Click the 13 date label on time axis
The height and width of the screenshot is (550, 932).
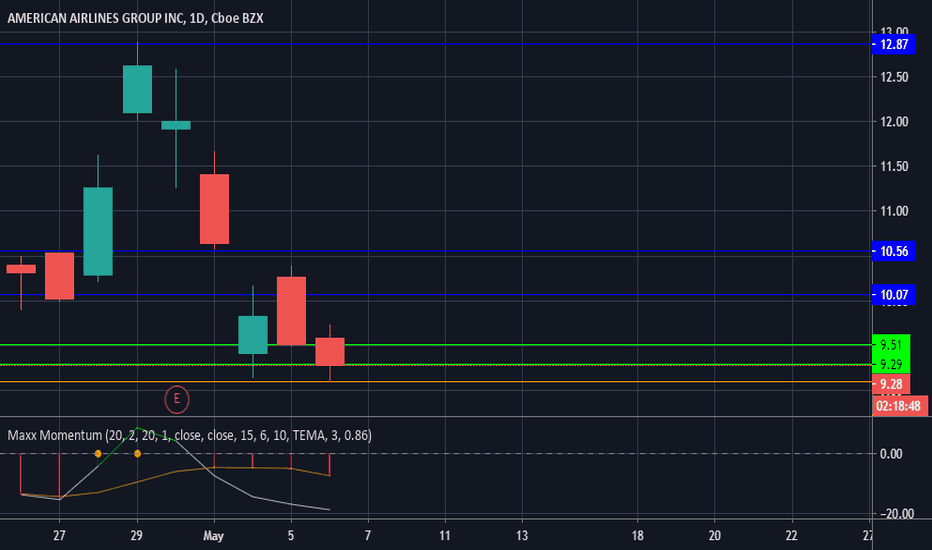point(522,535)
